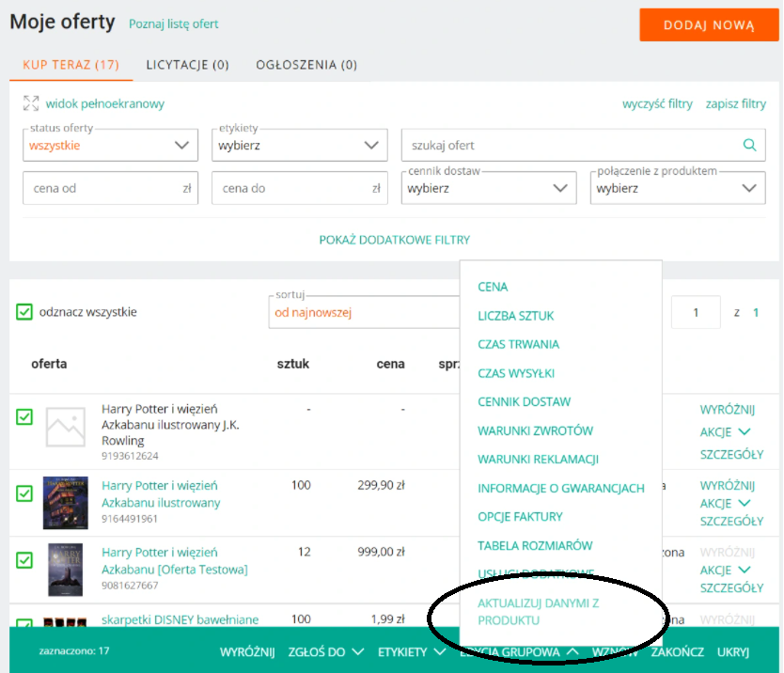Image resolution: width=784 pixels, height=673 pixels.
Task: Click placeholder image of first offer
Action: point(66,428)
